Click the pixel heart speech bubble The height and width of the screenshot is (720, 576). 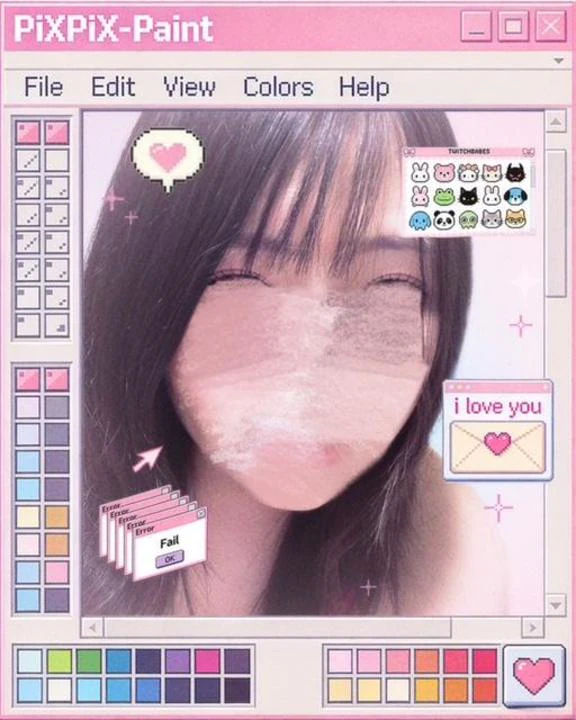tap(168, 159)
